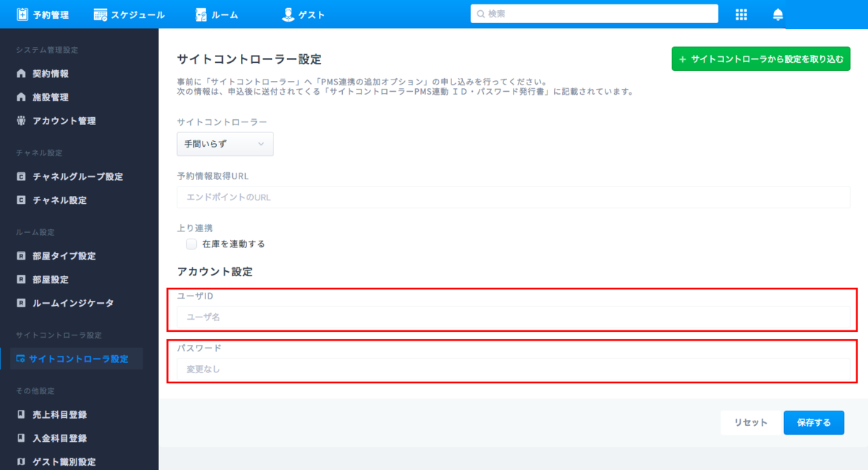This screenshot has height=470, width=868.
Task: Focus the ユーザID input field
Action: (x=513, y=317)
